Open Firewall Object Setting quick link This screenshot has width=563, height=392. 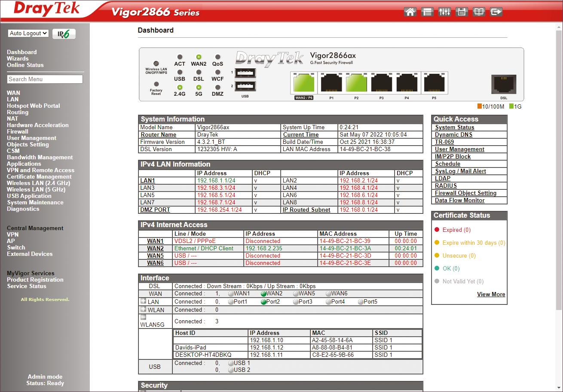coord(465,193)
